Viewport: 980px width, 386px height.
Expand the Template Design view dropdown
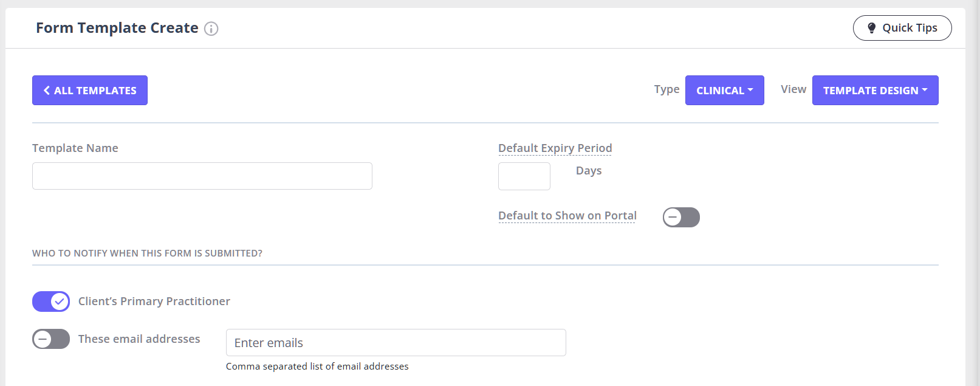[875, 90]
